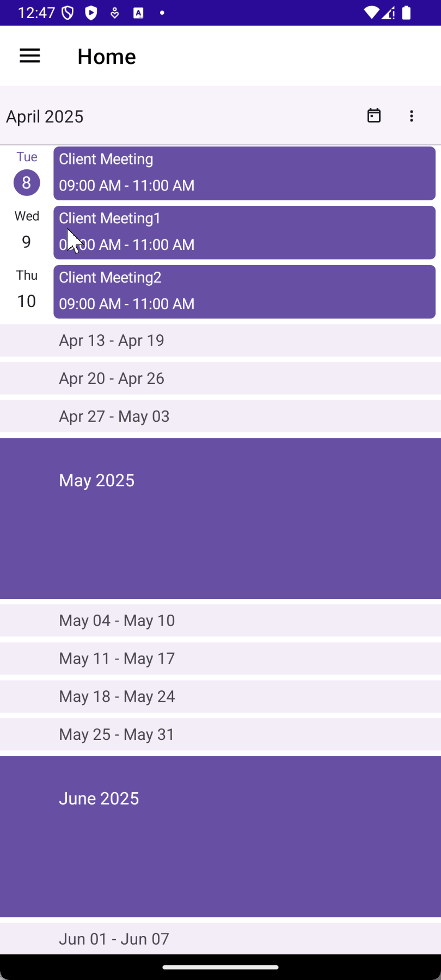Open the three-dot overflow menu
This screenshot has width=441, height=980.
412,116
